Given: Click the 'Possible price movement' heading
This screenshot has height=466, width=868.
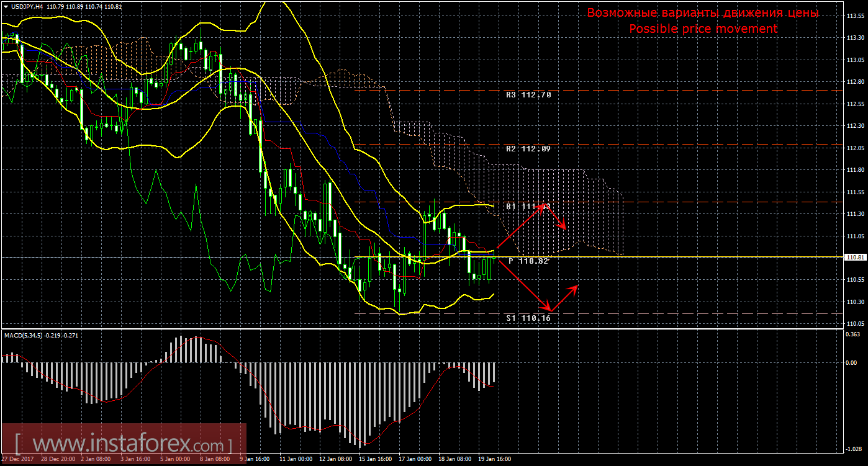Looking at the screenshot, I should pos(703,29).
